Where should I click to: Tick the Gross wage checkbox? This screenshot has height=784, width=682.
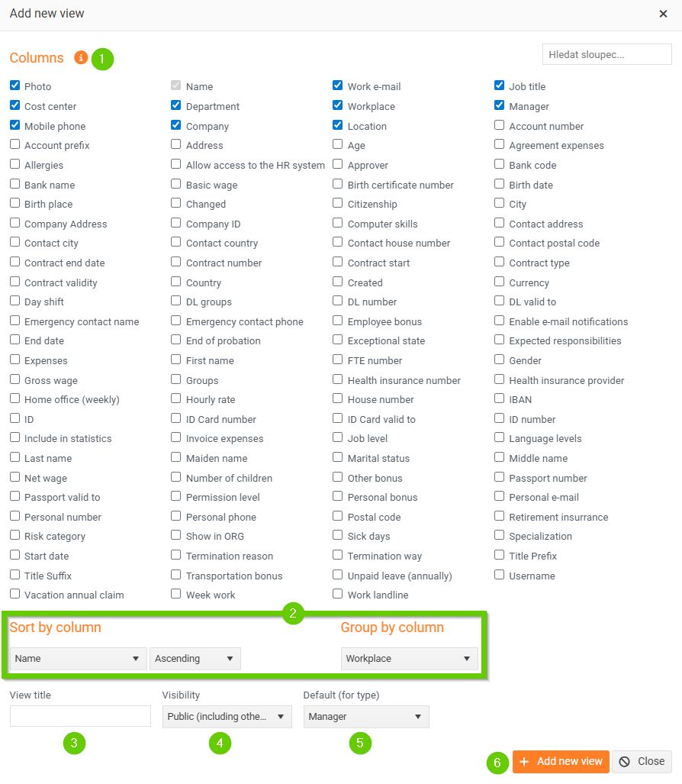coord(15,379)
